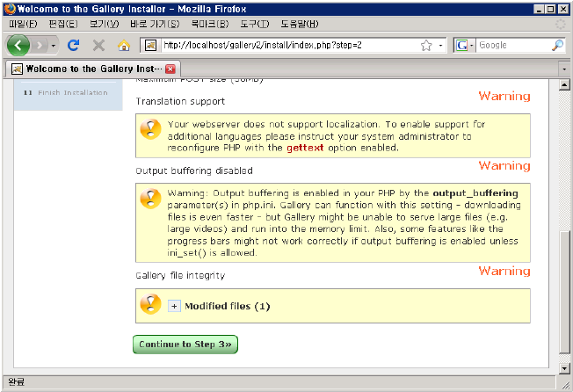Viewport: 573px width, 392px height.
Task: Click the Google search input box
Action: click(x=513, y=46)
